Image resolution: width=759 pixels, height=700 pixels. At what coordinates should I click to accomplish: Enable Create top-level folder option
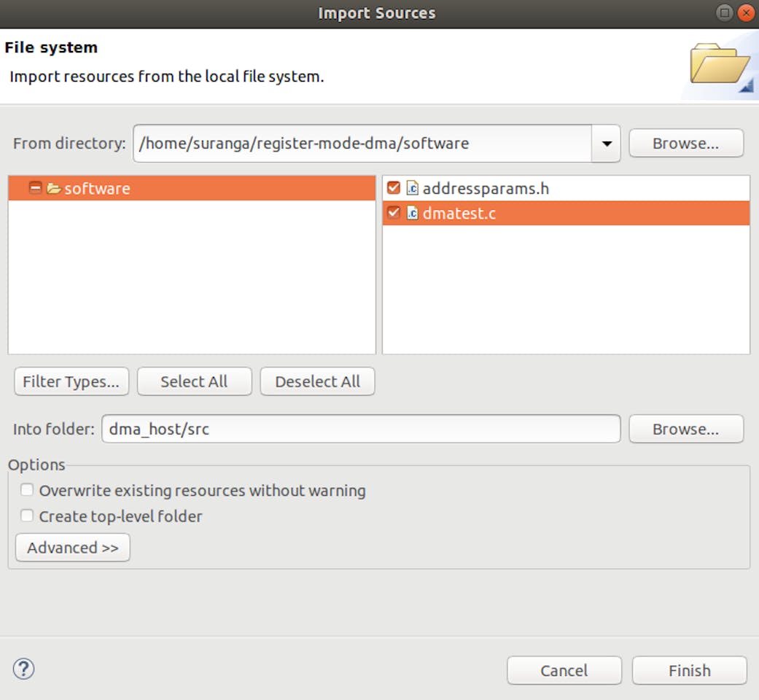(27, 515)
